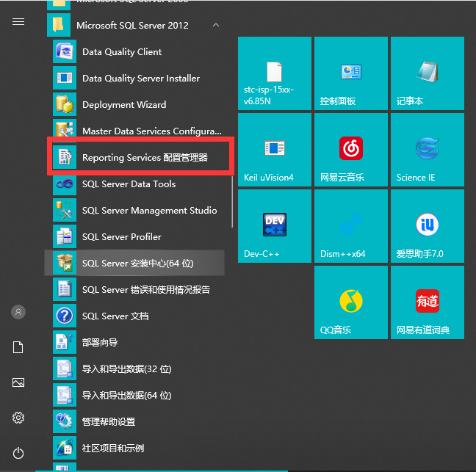Open the hamburger menu icon
This screenshot has height=472, width=476.
point(18,22)
